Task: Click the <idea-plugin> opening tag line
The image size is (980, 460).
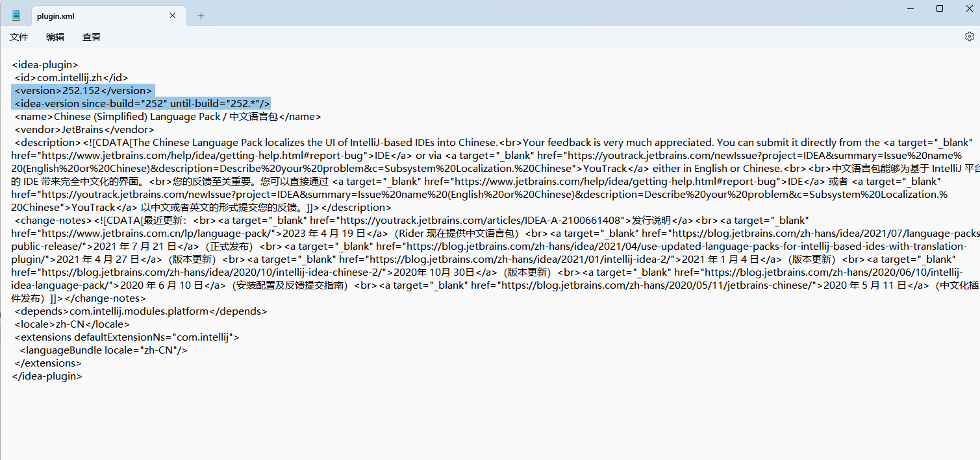Action: 45,65
